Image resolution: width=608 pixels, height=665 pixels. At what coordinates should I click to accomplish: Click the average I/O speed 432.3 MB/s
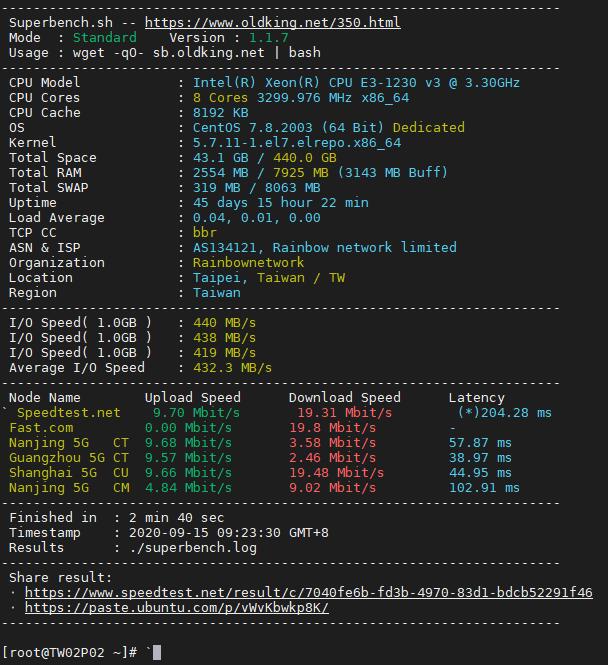tap(232, 367)
